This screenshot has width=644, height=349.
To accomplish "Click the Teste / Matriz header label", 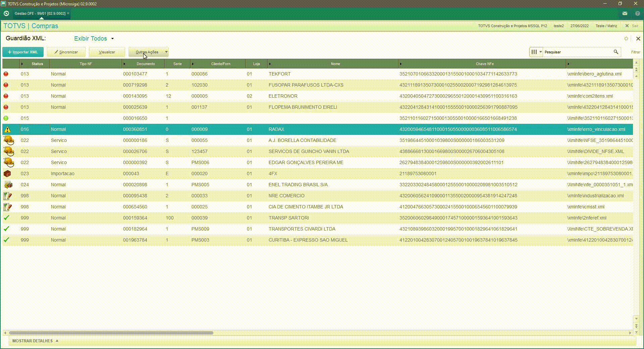I will point(606,26).
